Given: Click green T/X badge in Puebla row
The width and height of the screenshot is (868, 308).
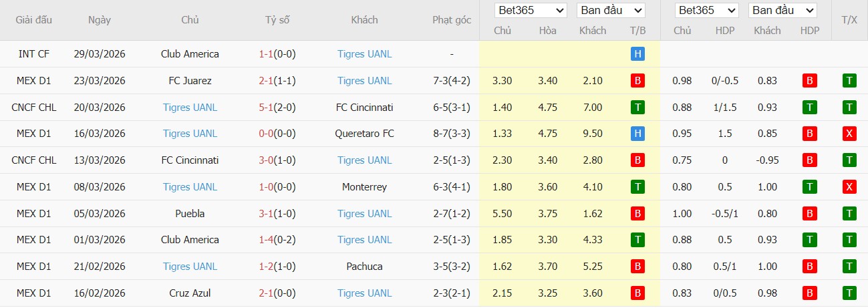Looking at the screenshot, I should point(849,214).
